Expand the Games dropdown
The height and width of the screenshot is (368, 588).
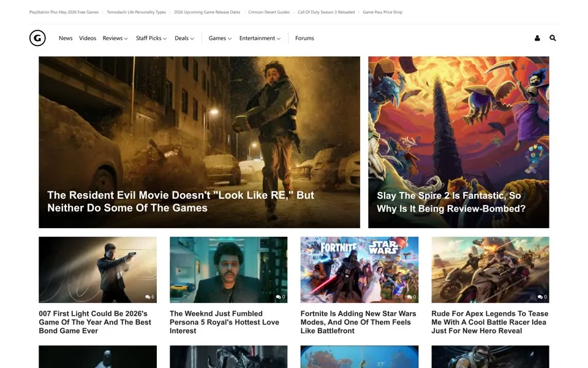[220, 38]
